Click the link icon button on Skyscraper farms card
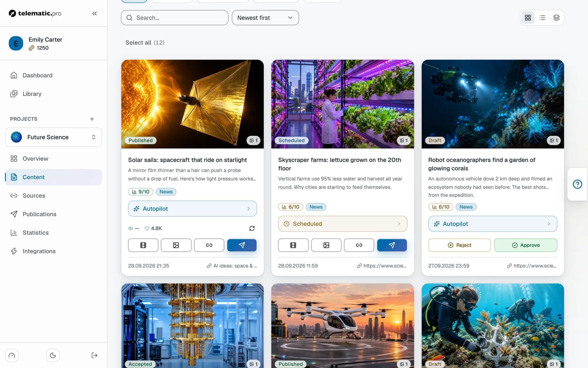This screenshot has width=588, height=368. (359, 245)
